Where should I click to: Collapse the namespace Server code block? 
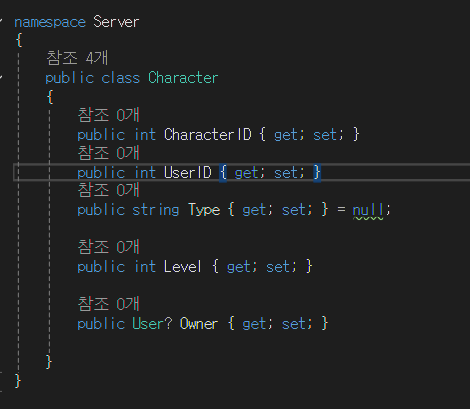pos(1,21)
